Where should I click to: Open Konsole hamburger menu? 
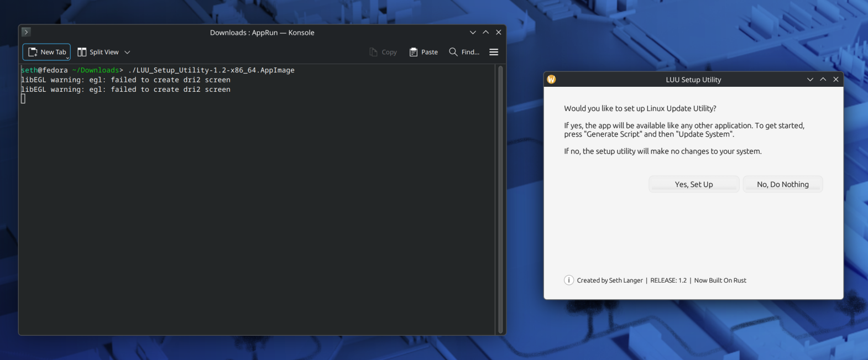click(494, 52)
